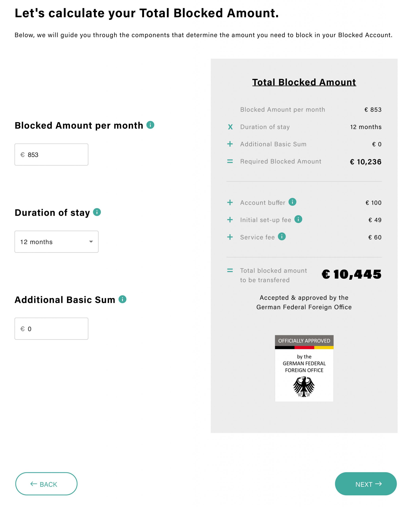Click equals sign beside Required Blocked Amount
Screen dimensions: 420x507
230,161
